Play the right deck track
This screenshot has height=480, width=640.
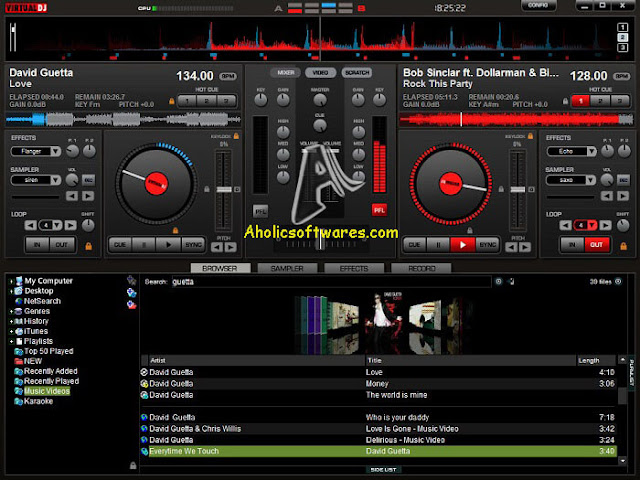pos(462,244)
